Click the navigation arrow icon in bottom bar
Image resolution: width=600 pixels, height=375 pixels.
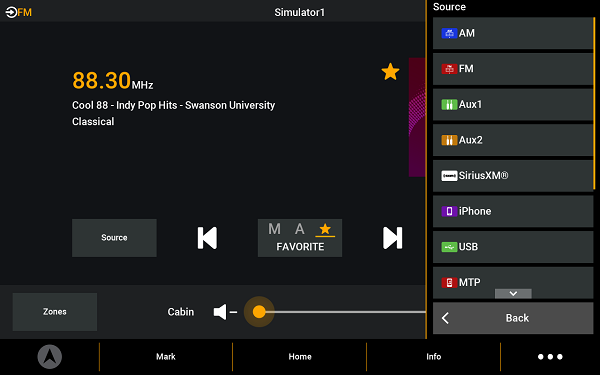pos(50,357)
